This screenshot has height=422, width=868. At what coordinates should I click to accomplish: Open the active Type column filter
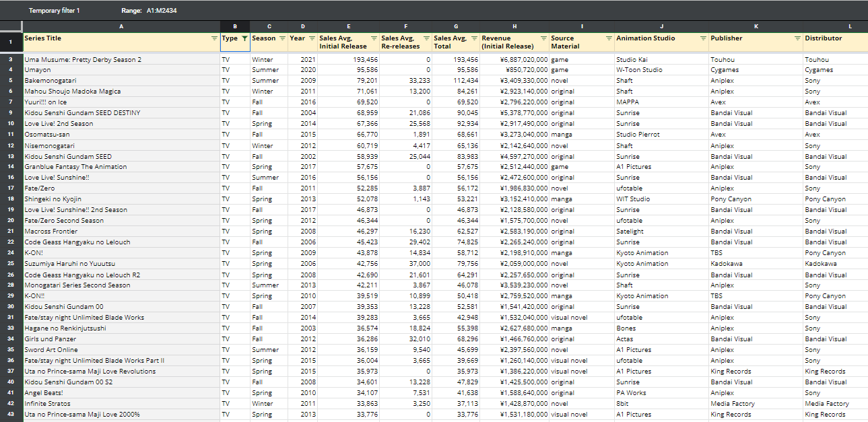click(244, 38)
